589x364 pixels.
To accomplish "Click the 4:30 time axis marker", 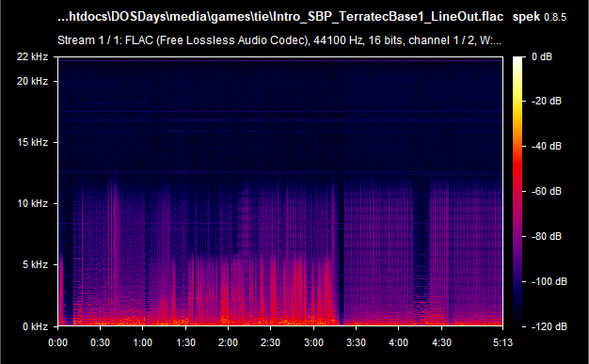I will (x=441, y=342).
